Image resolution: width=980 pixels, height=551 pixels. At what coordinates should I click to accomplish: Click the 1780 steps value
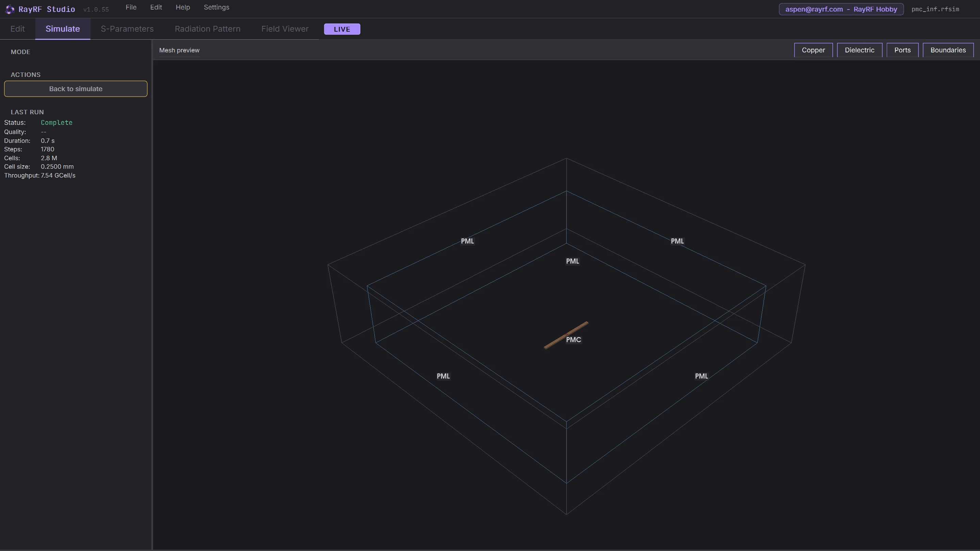click(48, 149)
